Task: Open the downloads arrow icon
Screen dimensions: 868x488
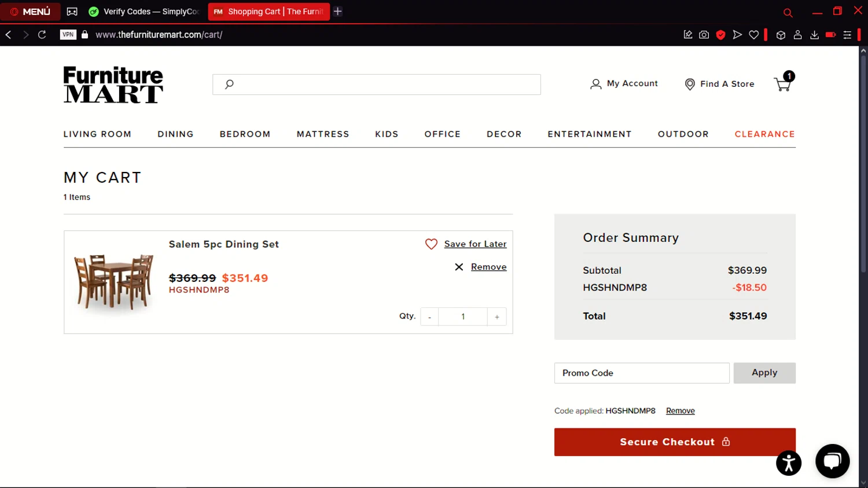Action: click(x=814, y=35)
